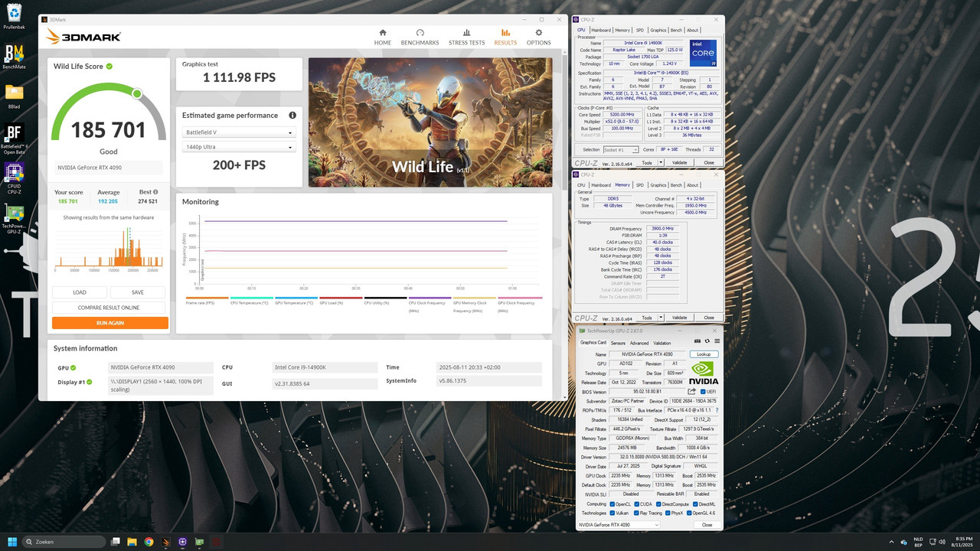Select the Results tab in 3DMark
The width and height of the screenshot is (980, 551).
[x=505, y=37]
